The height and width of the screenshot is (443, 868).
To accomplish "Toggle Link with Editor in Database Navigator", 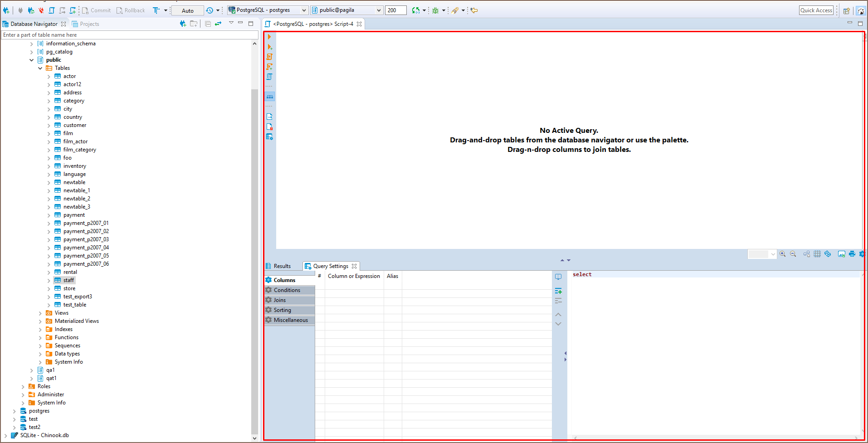I will (x=218, y=24).
